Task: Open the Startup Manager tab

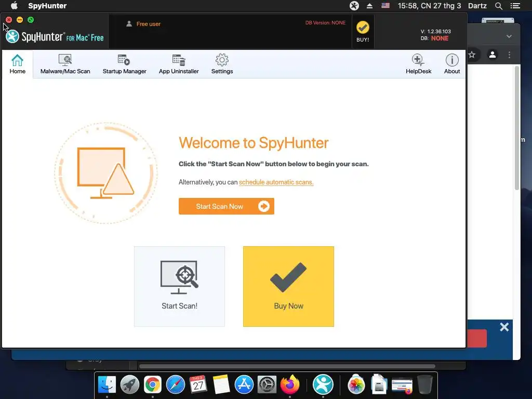Action: tap(125, 64)
